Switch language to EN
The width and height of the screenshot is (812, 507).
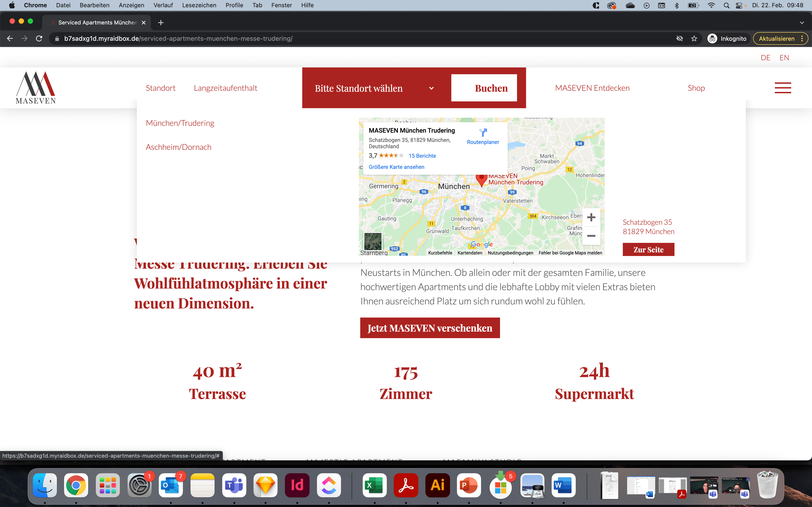pos(784,58)
